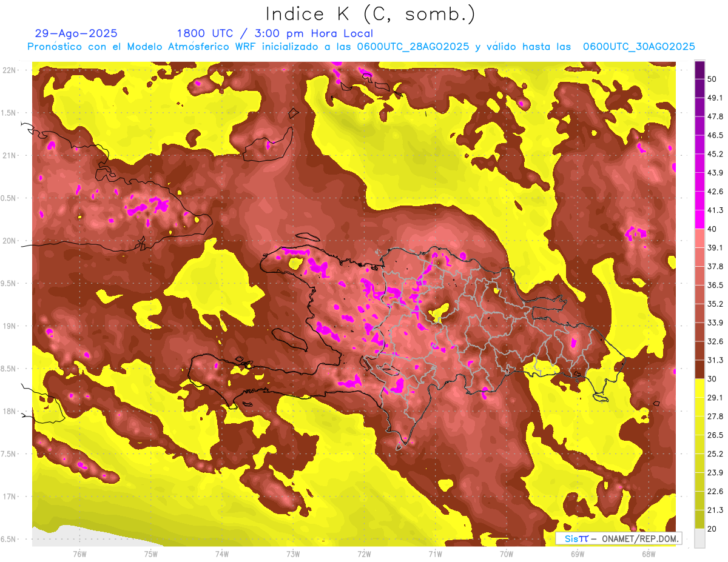Click the color bar value 49.1
This screenshot has width=728, height=562.
click(x=715, y=98)
